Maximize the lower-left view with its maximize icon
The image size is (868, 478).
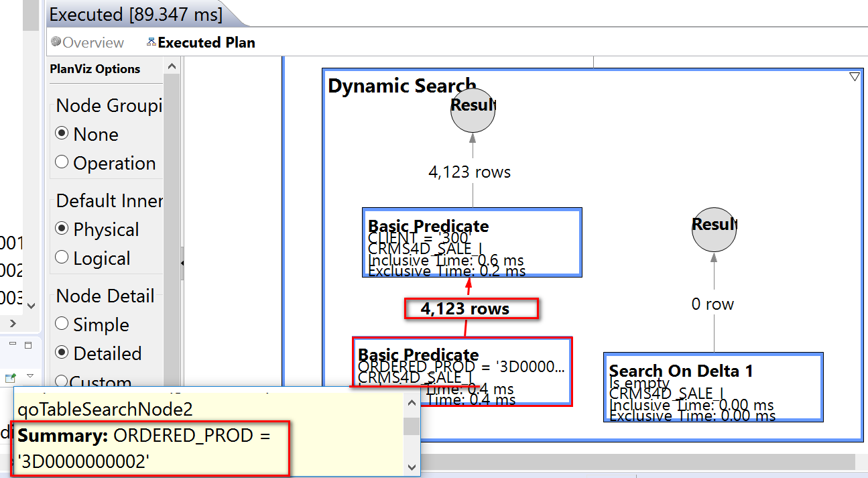click(x=27, y=345)
